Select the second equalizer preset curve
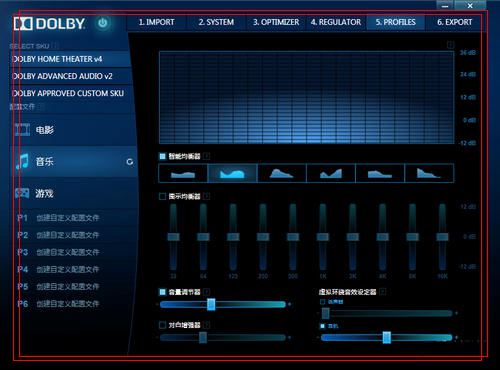Viewport: 500px width, 370px height. (232, 173)
